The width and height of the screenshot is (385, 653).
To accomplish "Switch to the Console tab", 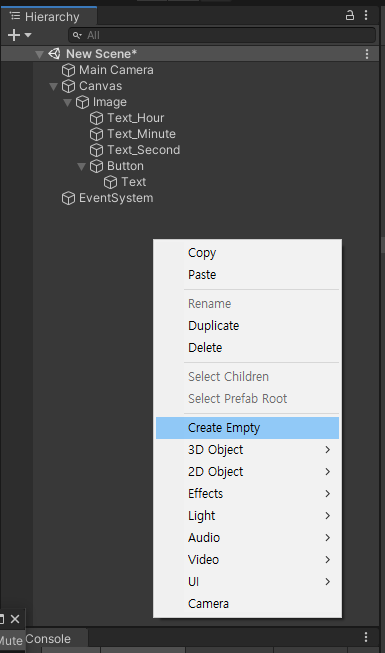I will point(49,639).
